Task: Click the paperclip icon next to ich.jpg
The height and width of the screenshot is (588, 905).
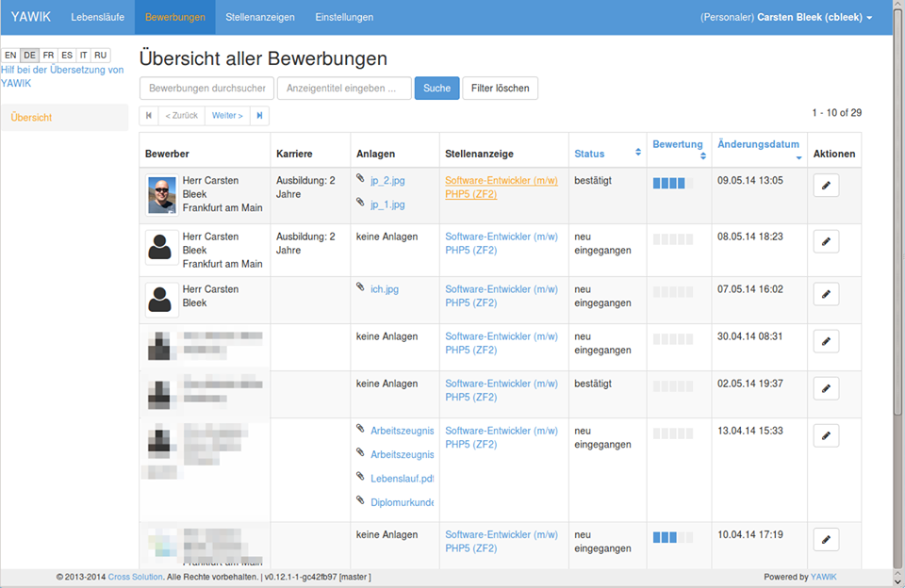Action: [361, 289]
